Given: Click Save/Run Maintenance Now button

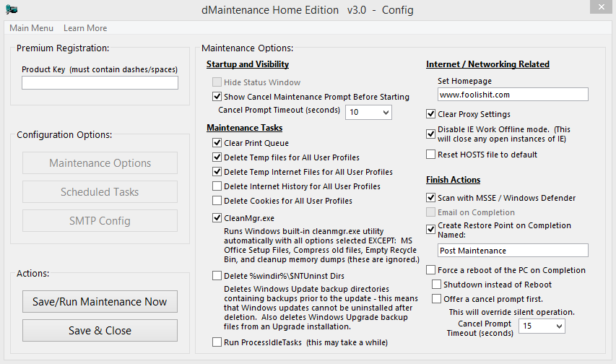Looking at the screenshot, I should pyautogui.click(x=100, y=301).
